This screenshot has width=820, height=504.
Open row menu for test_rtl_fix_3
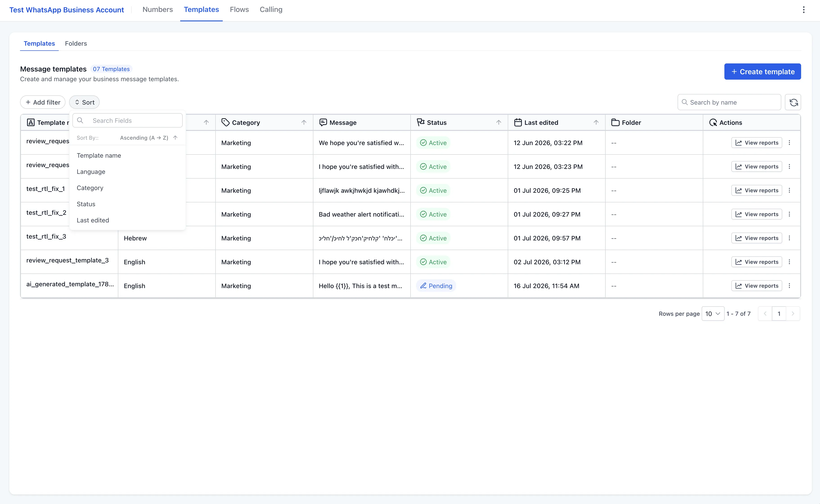[789, 238]
